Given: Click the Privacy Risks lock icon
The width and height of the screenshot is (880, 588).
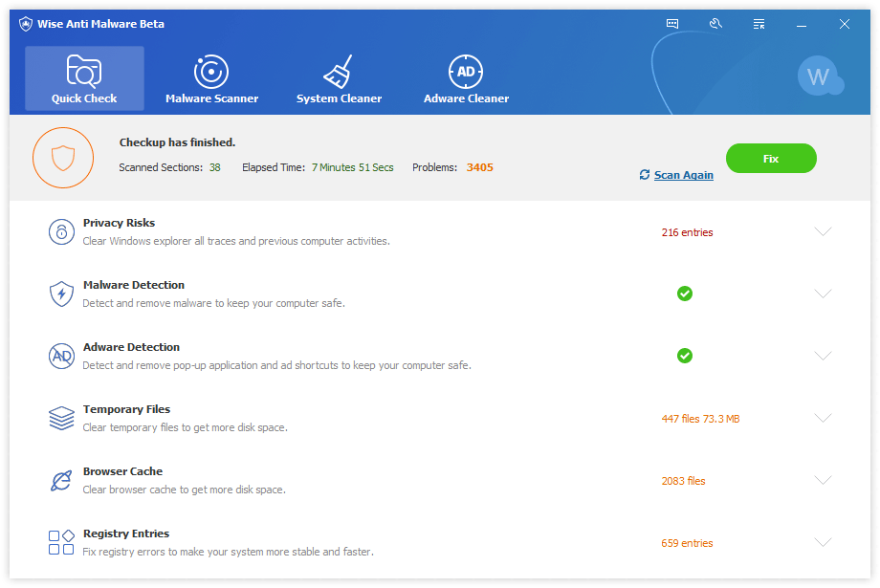Looking at the screenshot, I should coord(62,231).
